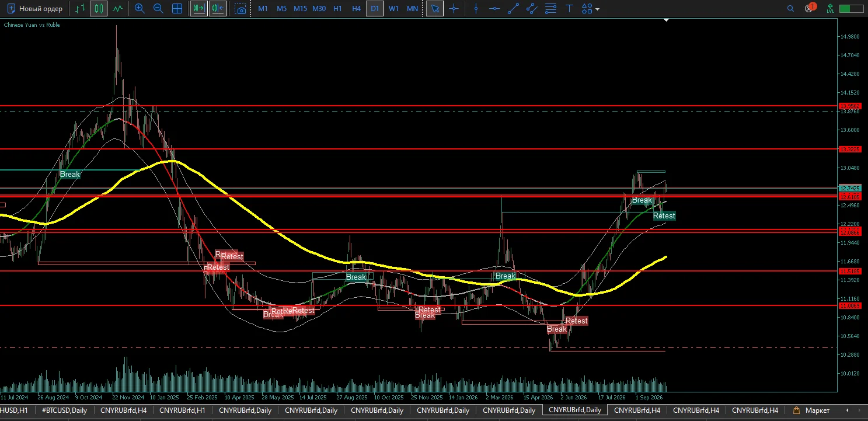Open the Маркет tab
The image size is (868, 421).
point(812,410)
